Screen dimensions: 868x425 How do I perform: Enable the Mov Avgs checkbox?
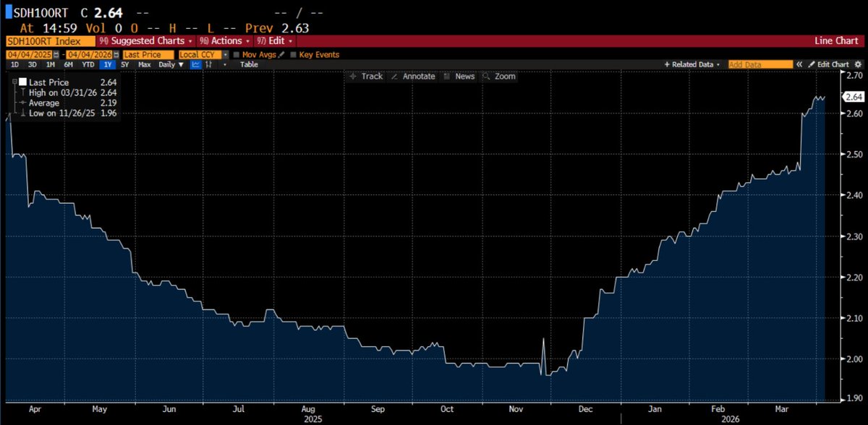237,55
